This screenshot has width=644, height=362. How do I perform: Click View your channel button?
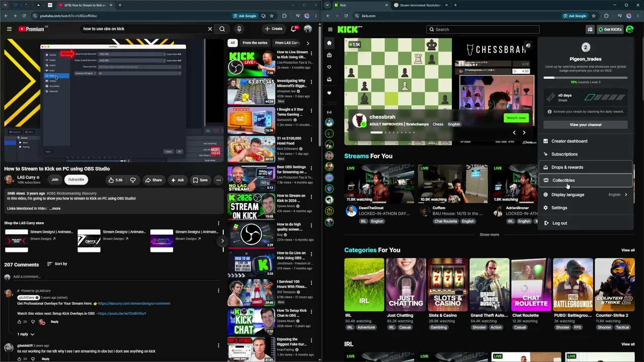pos(585,125)
